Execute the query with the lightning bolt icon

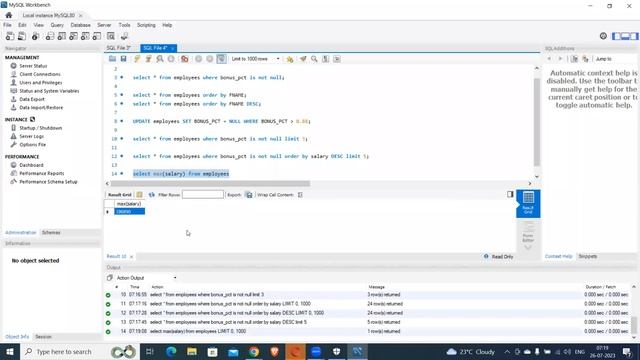137,59
